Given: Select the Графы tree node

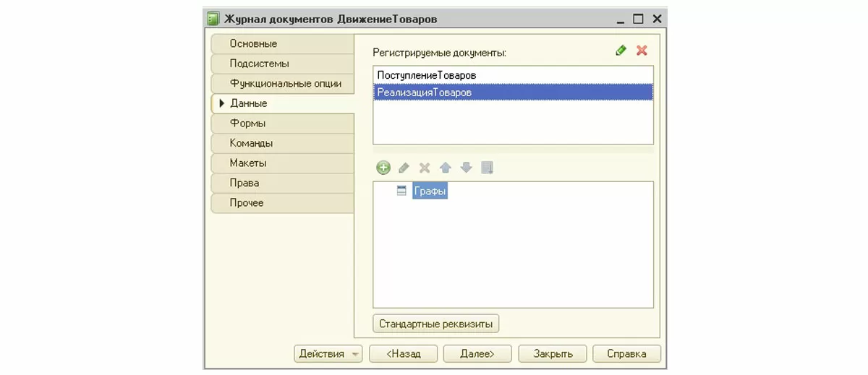Looking at the screenshot, I should coord(430,191).
